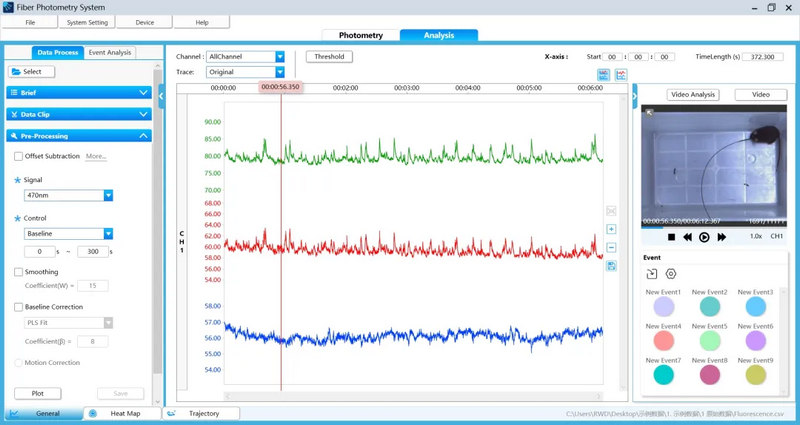Fast-forward the video playback
The image size is (800, 425).
tap(721, 237)
